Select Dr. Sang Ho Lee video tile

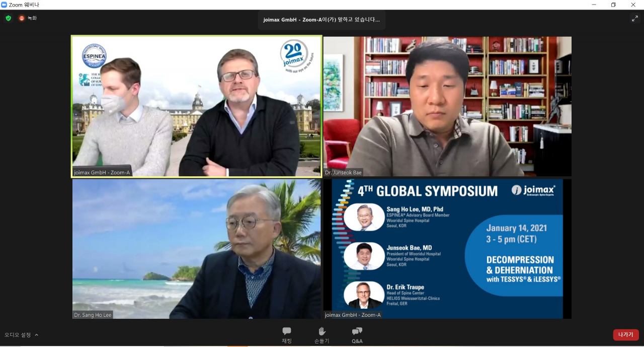196,249
